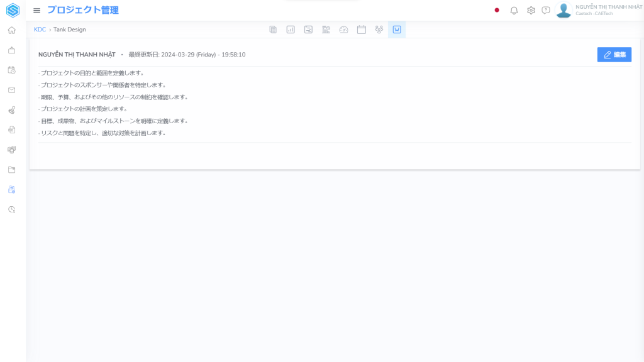
Task: Open the mail envelope icon in sidebar
Action: [x=12, y=90]
